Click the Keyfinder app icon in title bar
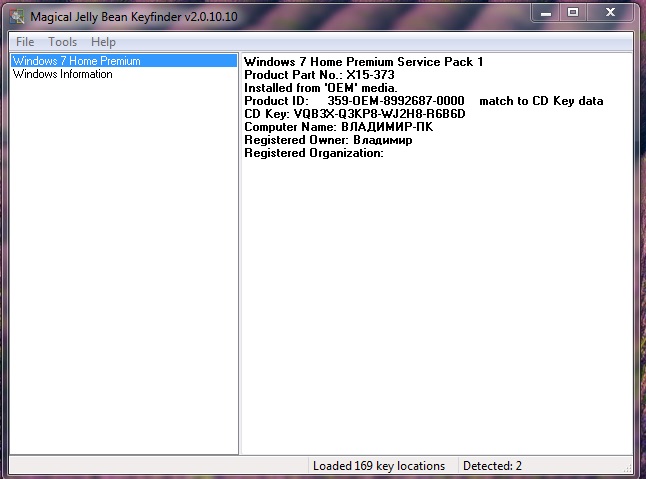The height and width of the screenshot is (479, 646). pyautogui.click(x=17, y=16)
